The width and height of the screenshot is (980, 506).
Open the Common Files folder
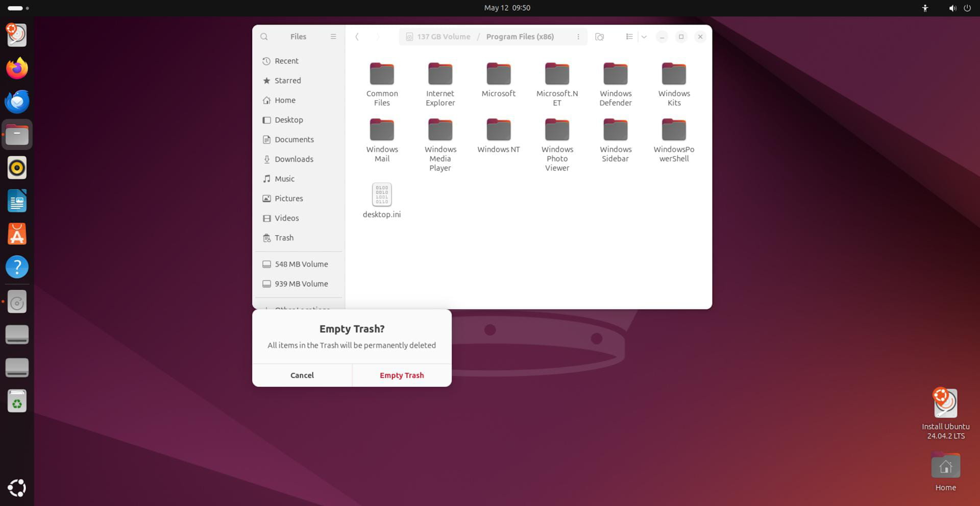point(382,84)
